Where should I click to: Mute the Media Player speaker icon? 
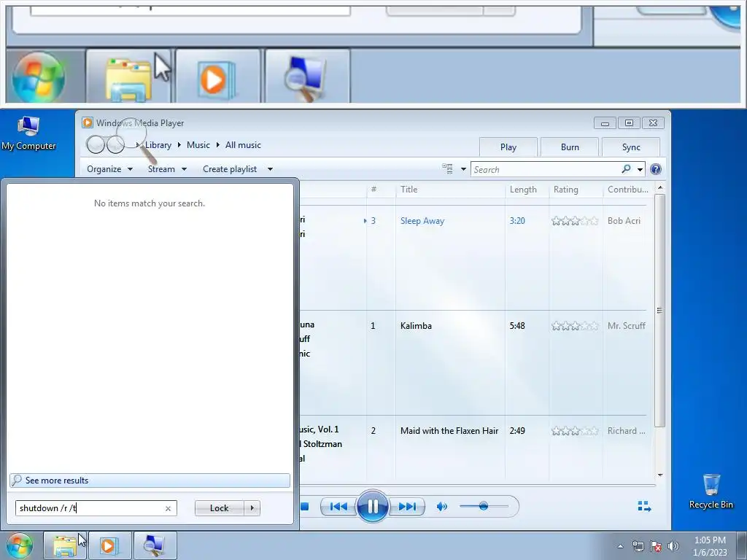point(441,507)
